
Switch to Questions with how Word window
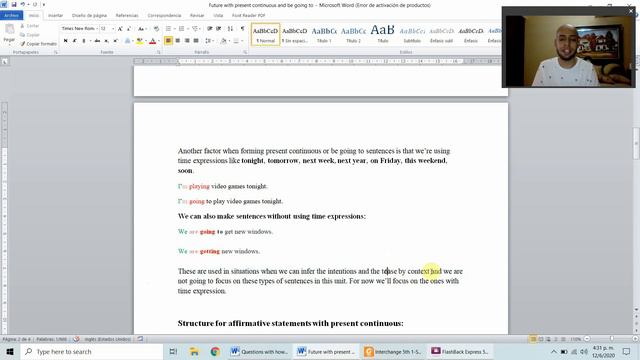tap(259, 351)
